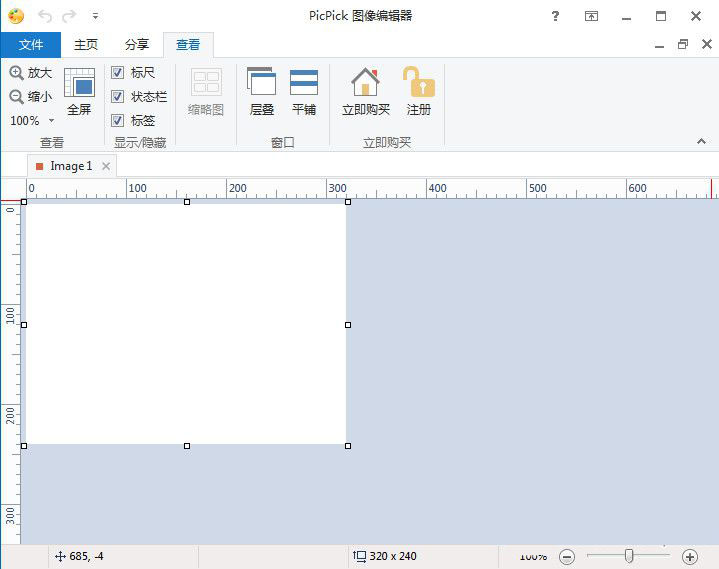The height and width of the screenshot is (569, 719).
Task: Select the Image 1 document tab
Action: (x=71, y=166)
